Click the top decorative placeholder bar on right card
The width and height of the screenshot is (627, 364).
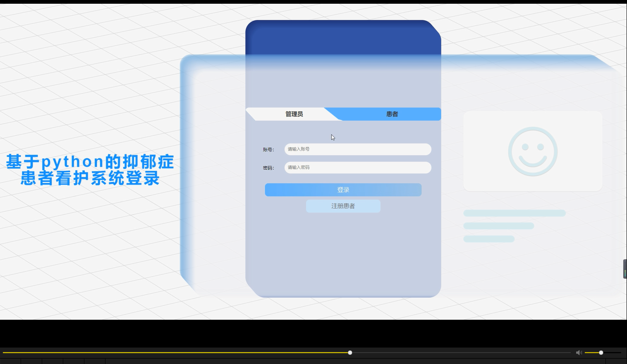514,213
